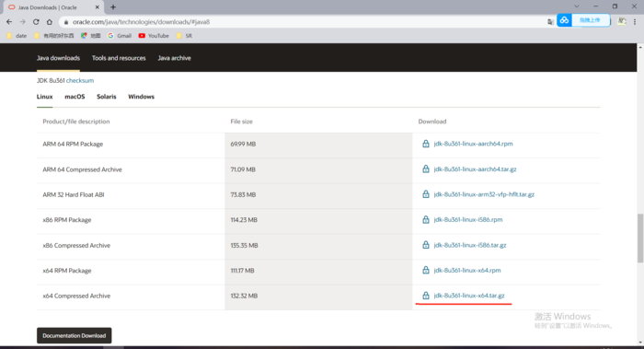The width and height of the screenshot is (644, 349).
Task: Open the Gmail bookmark
Action: point(120,36)
